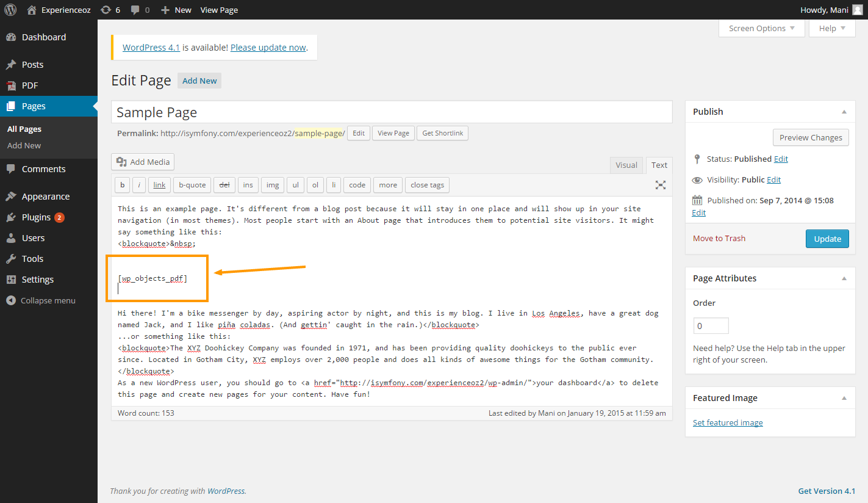Insert ordered list with ol button
Viewport: 868px width, 503px height.
[x=315, y=185]
